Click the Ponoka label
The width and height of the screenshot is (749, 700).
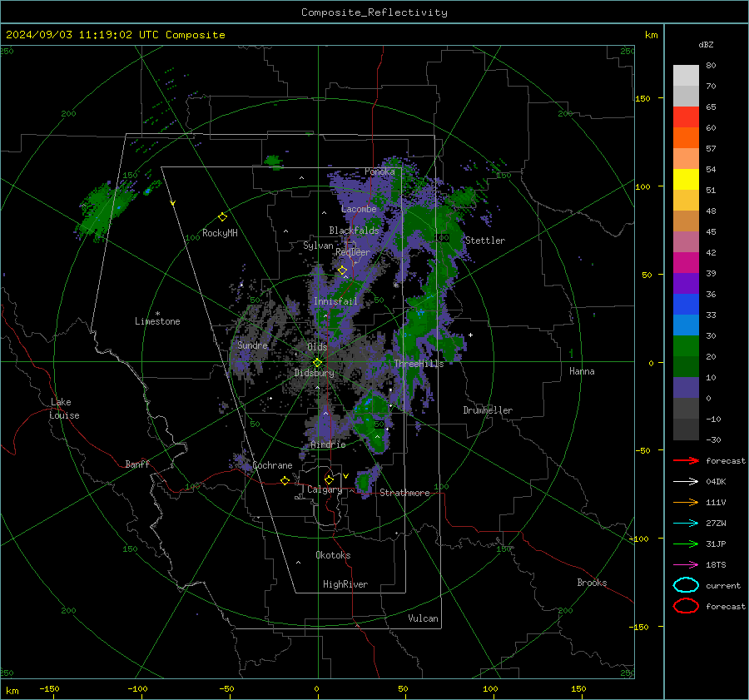[379, 171]
